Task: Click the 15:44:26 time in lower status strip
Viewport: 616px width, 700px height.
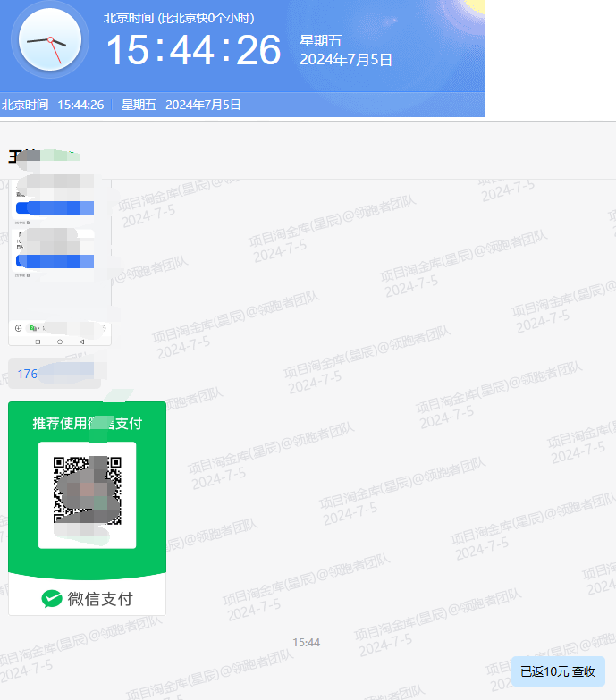Action: (x=80, y=105)
